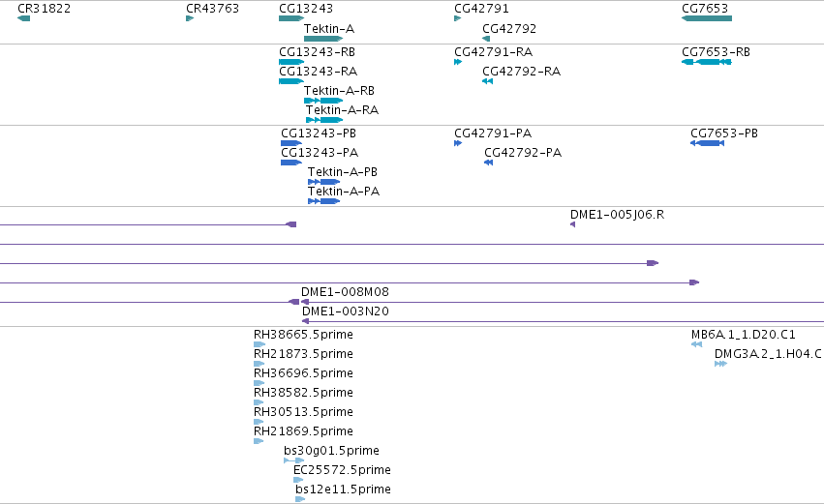Click the DMG3A.2_1.H04.C EST glyph
The width and height of the screenshot is (824, 504).
tap(721, 365)
